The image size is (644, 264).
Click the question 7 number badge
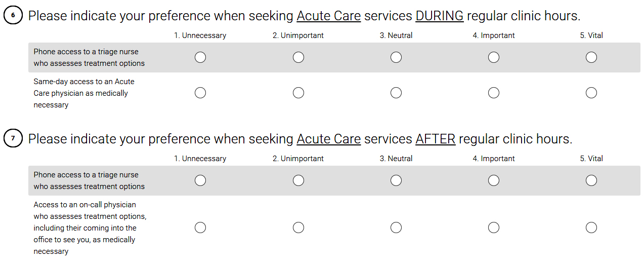coord(13,139)
